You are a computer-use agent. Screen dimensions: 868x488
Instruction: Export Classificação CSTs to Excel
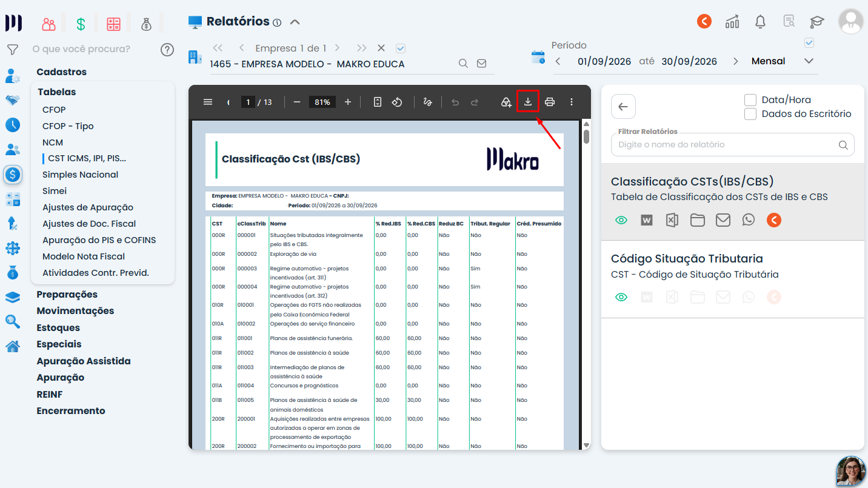672,220
